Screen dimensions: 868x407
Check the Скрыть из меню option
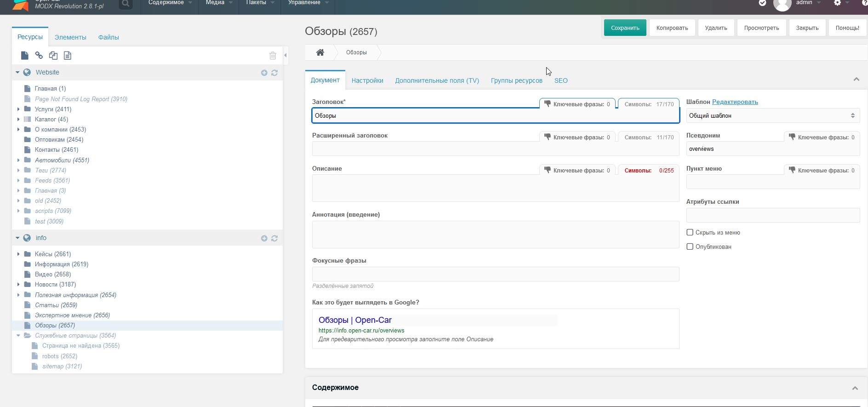click(x=690, y=232)
